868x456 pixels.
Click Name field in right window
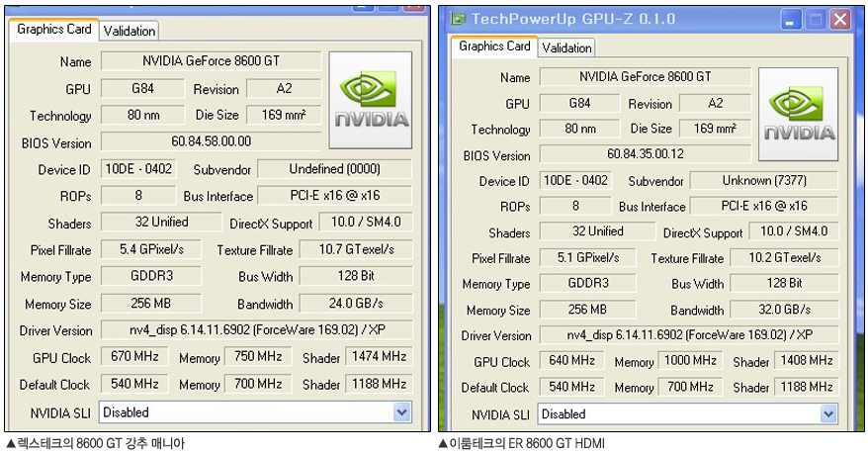tap(645, 76)
